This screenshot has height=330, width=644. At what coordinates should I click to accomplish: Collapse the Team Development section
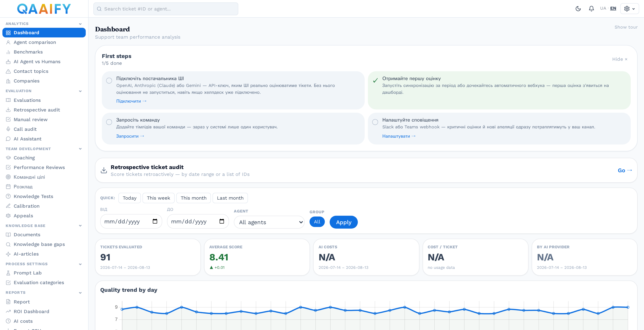(x=80, y=149)
